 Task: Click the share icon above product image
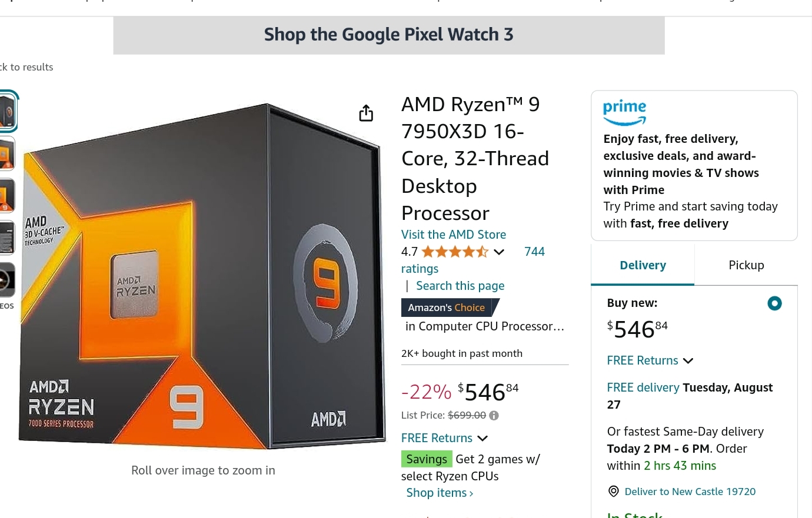[366, 113]
